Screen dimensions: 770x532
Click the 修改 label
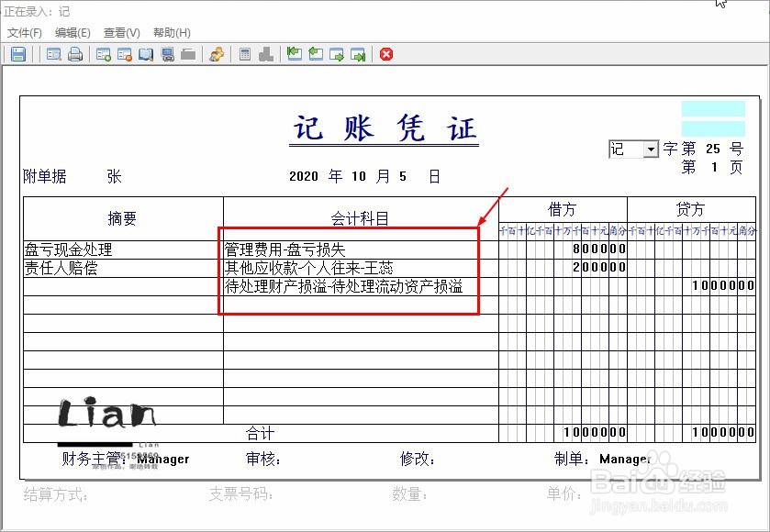point(418,459)
